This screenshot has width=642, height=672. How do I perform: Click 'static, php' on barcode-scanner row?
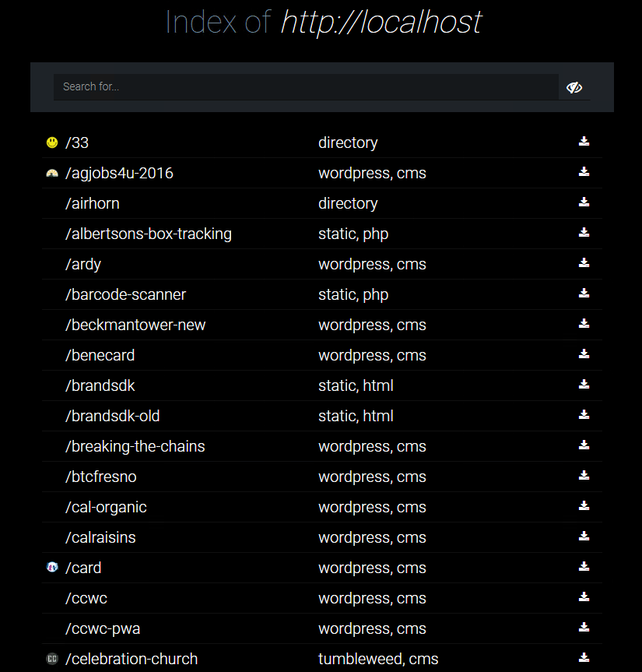coord(353,295)
